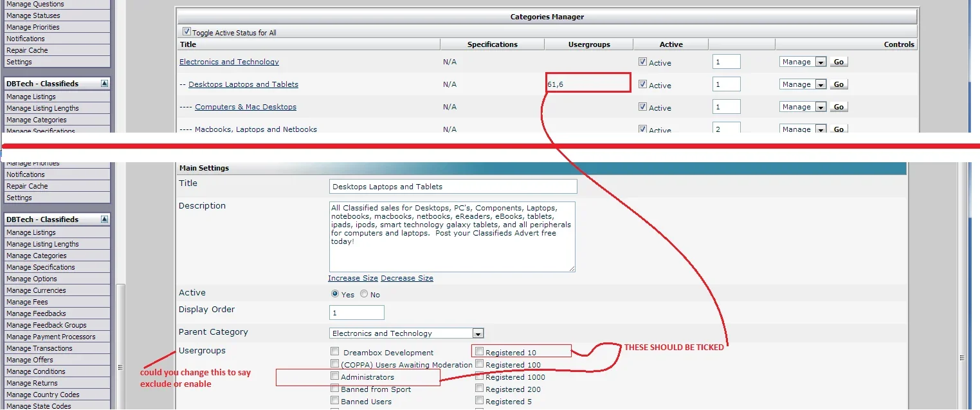Click order field for Computers & Mac Desktops row
The height and width of the screenshot is (410, 980).
click(727, 107)
